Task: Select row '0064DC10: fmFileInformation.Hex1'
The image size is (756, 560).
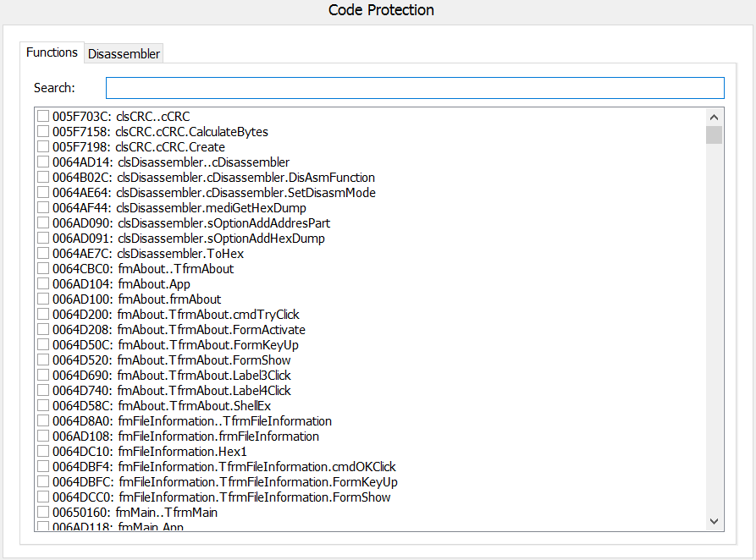Action: click(x=150, y=452)
